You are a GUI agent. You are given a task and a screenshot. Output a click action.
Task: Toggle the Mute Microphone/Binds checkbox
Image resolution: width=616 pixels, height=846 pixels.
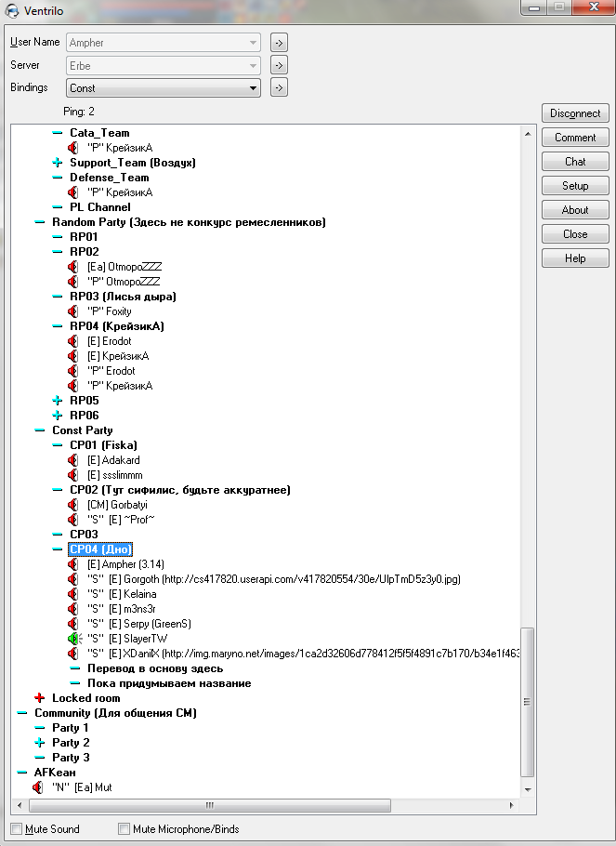point(125,828)
